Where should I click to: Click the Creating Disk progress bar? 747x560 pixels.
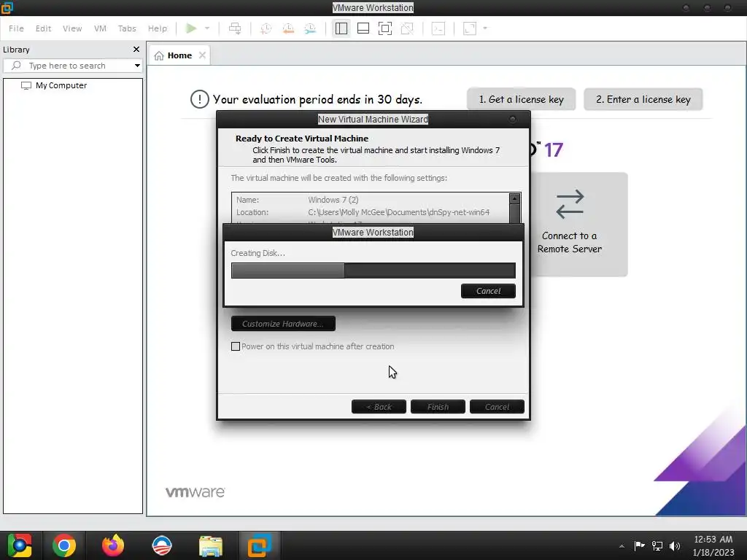coord(373,271)
